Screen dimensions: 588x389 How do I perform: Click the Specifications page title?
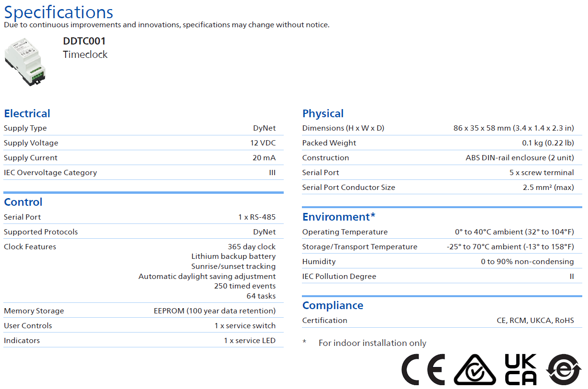59,12
